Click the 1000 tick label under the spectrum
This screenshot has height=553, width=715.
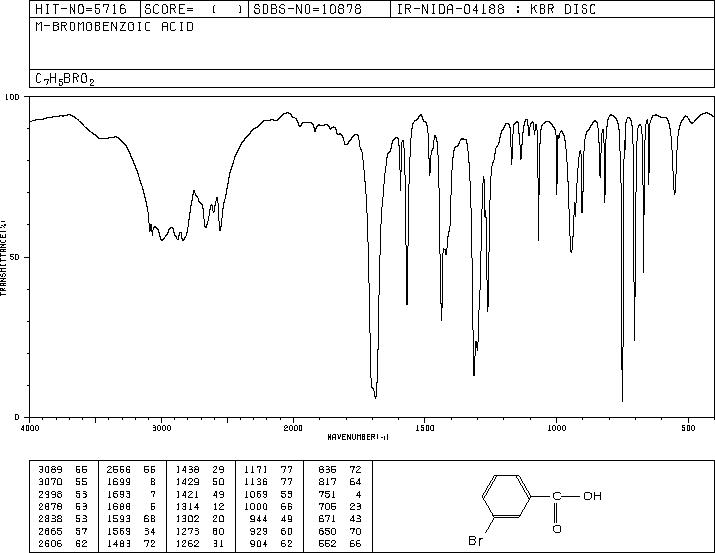(x=556, y=428)
